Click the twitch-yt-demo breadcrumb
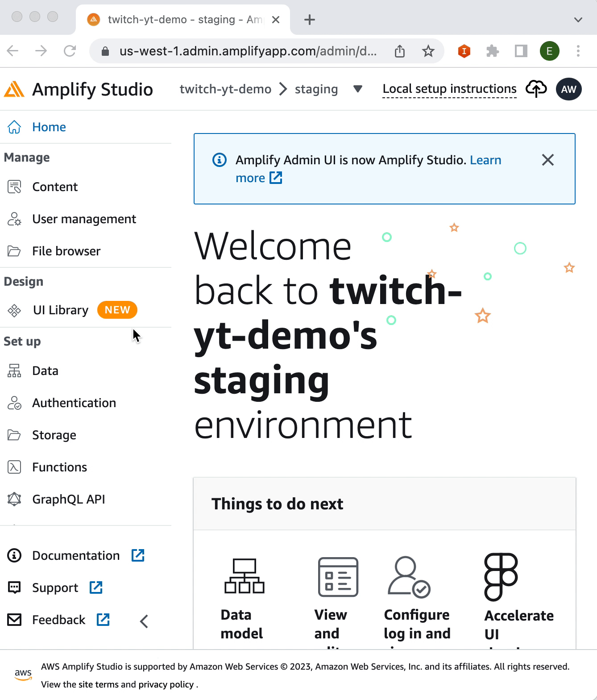 point(225,89)
